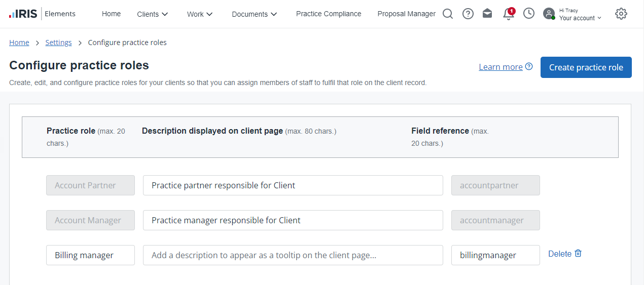Click the search magnifier icon
This screenshot has height=285, width=644.
tap(447, 14)
